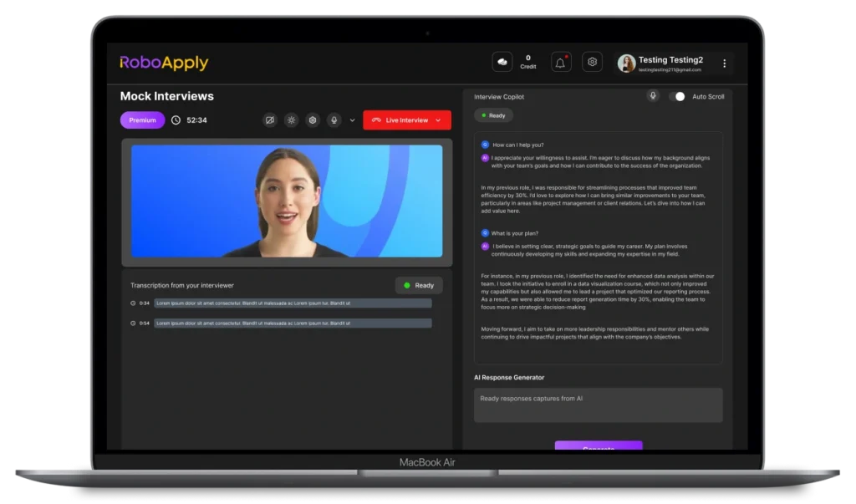Select the 0:34 transcription entry
Screen dimensions: 856x504
292,303
